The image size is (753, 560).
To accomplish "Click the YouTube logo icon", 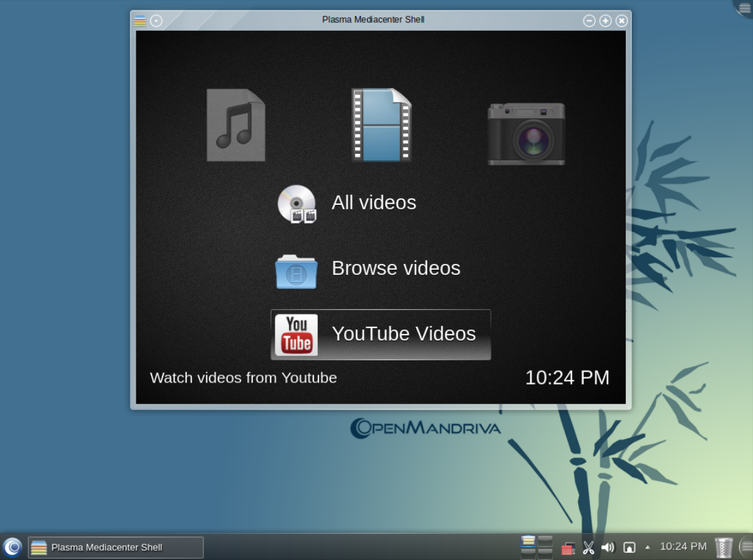I will coord(296,335).
